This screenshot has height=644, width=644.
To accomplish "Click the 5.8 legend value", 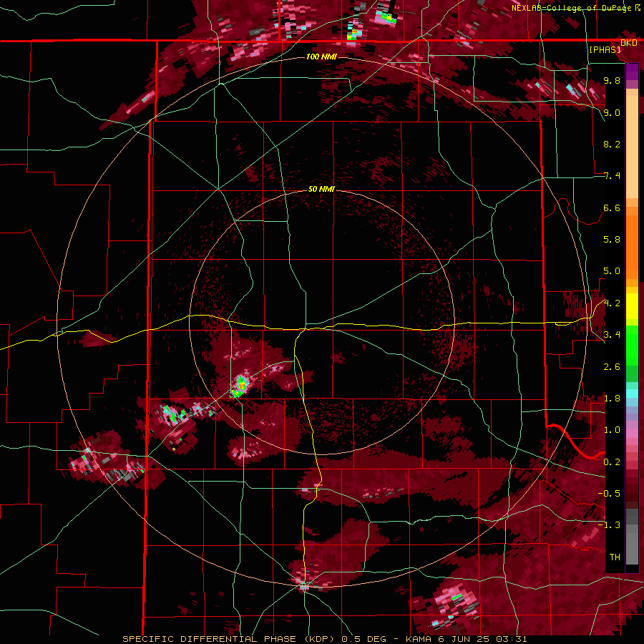I will [x=612, y=240].
